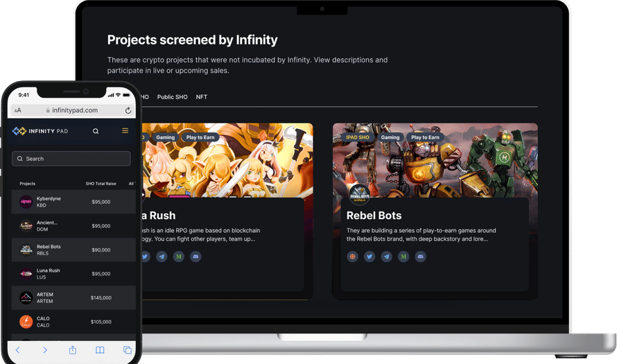Click the 'Projects screened by Infinity' heading
Screen dimensions: 617x364
(193, 40)
